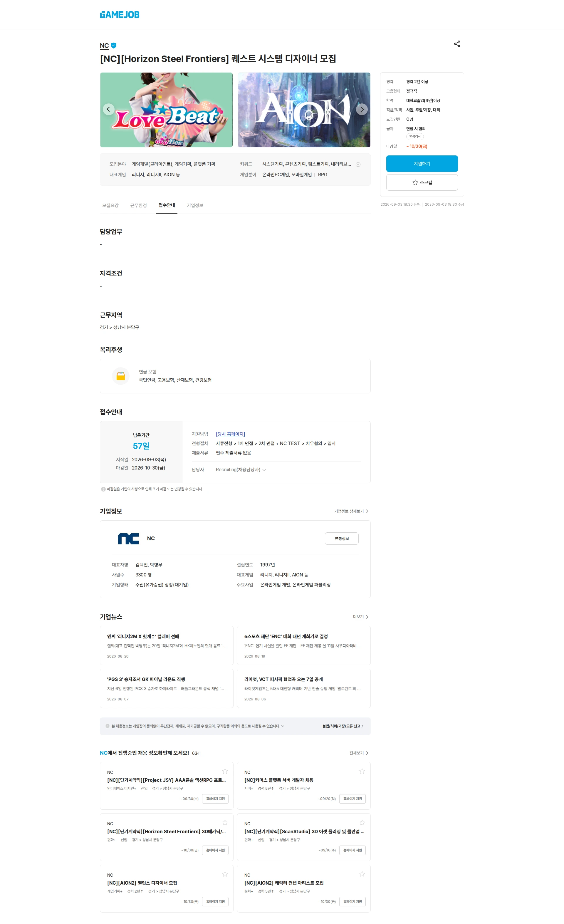Click 홈페이지 지원 on Project JSY card
This screenshot has width=564, height=924.
tap(215, 799)
